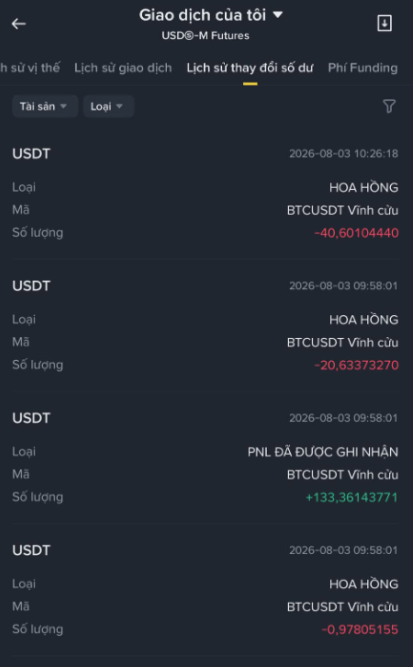Tap 'USD®-M Futures' subtitle
The image size is (413, 667).
point(205,36)
